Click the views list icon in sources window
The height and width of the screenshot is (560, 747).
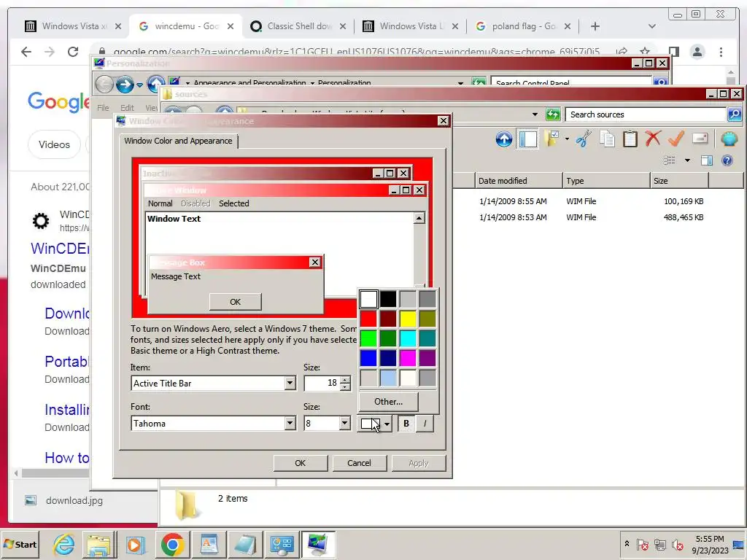pos(670,160)
